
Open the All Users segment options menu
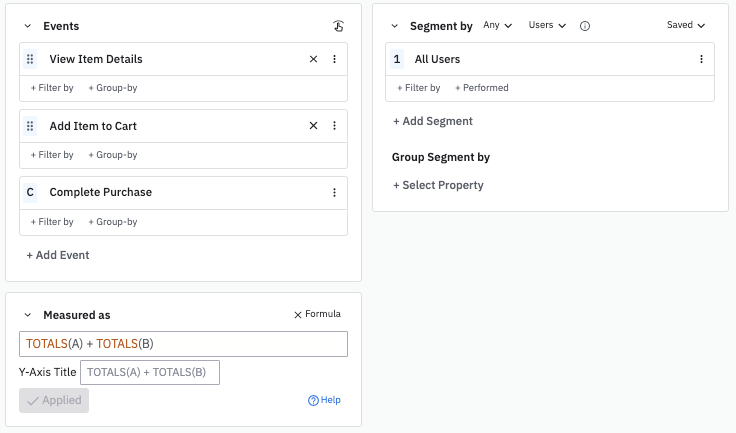click(701, 59)
